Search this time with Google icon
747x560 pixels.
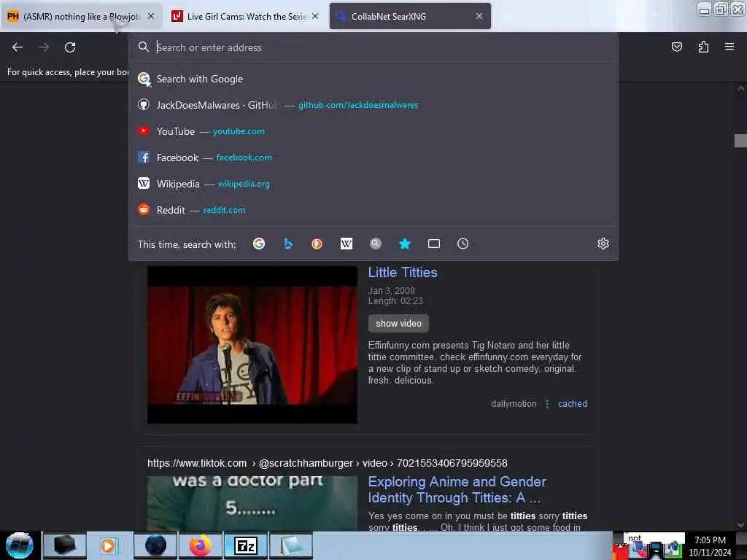pyautogui.click(x=259, y=244)
